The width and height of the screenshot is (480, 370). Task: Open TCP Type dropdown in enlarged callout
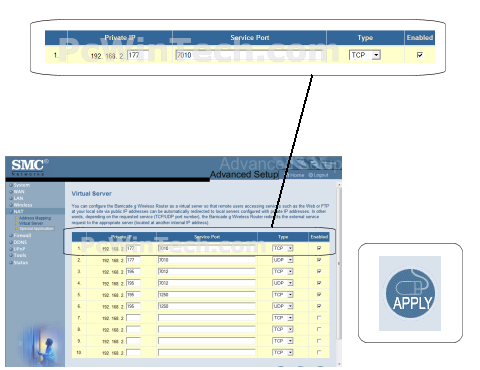pos(365,55)
